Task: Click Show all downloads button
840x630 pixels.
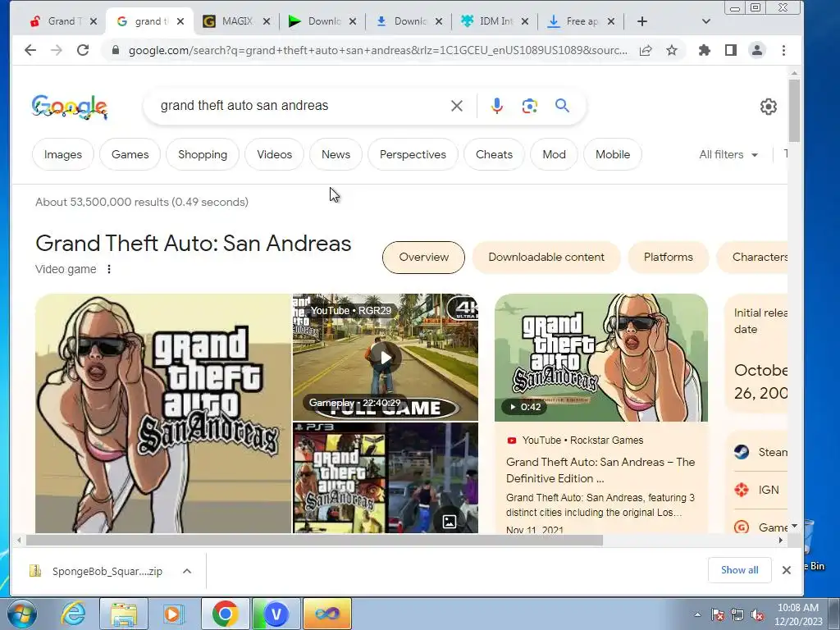Action: point(739,570)
